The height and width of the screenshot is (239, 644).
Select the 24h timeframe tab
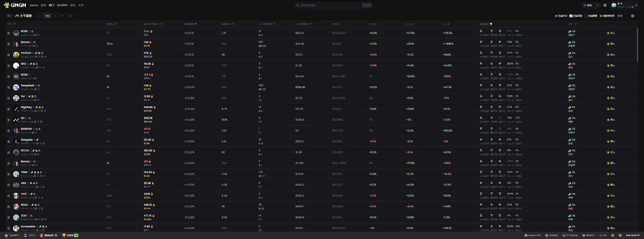coord(70,16)
